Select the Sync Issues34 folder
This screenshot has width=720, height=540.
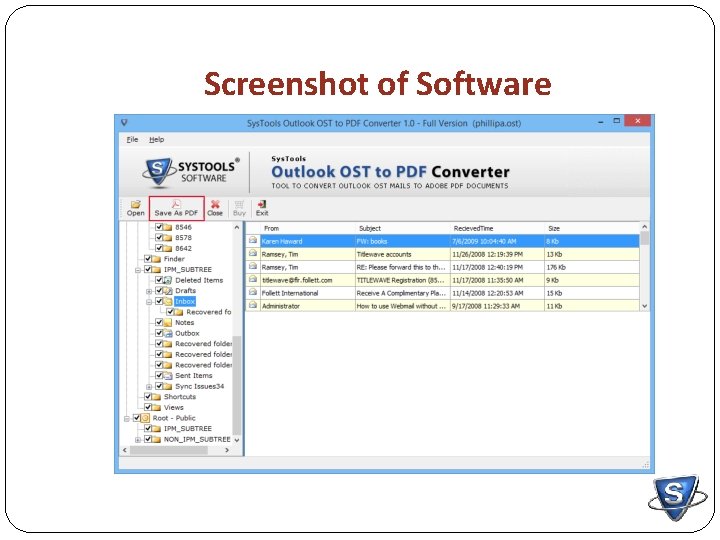click(x=200, y=386)
